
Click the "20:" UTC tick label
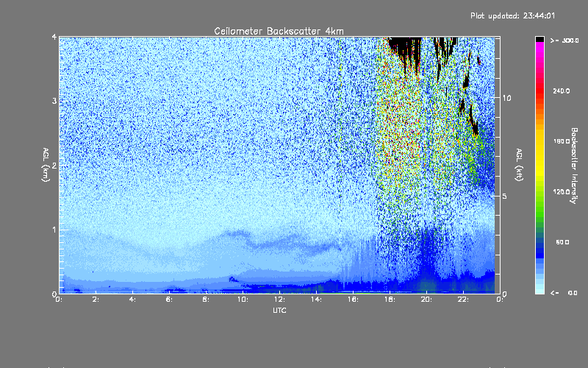click(426, 300)
